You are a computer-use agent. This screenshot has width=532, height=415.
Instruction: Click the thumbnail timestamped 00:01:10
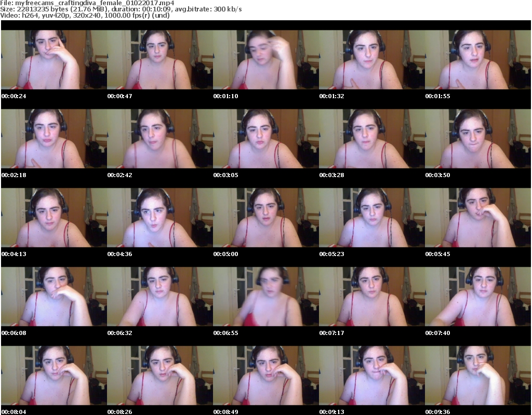266,59
